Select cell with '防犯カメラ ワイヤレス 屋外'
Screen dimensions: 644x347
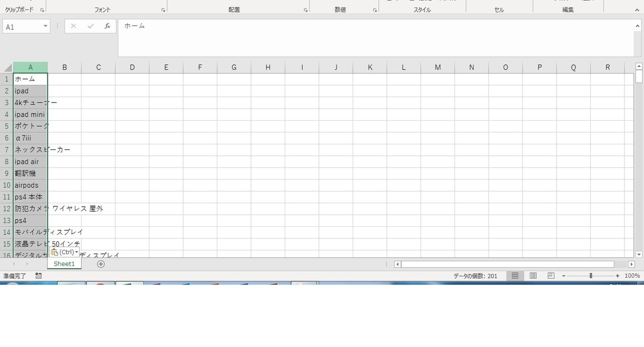pyautogui.click(x=30, y=208)
